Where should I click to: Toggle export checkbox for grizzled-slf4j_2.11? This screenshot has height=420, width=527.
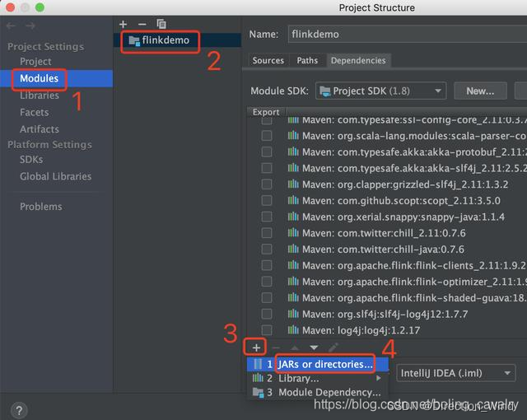pos(267,184)
